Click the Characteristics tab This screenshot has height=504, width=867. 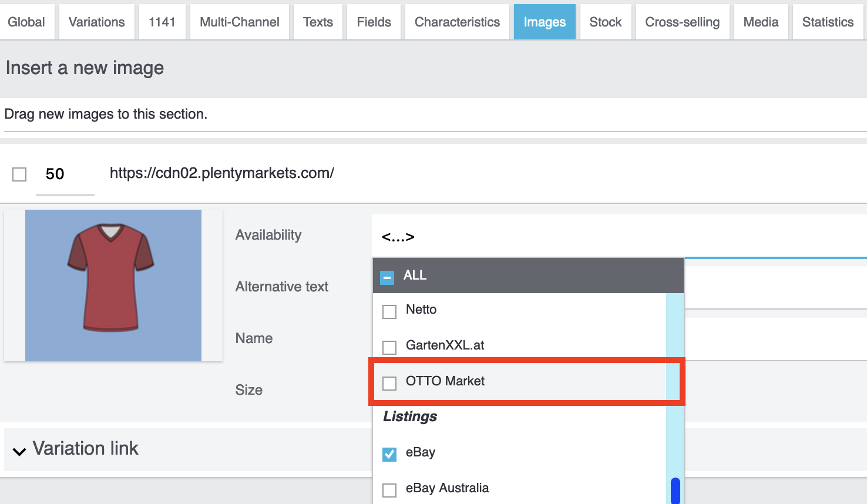click(x=457, y=22)
